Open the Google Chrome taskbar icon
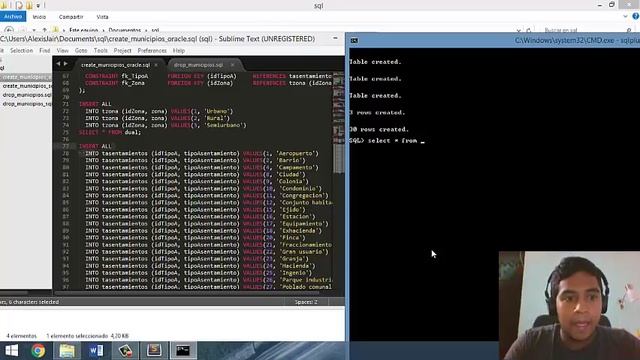640x360 pixels. pyautogui.click(x=38, y=351)
